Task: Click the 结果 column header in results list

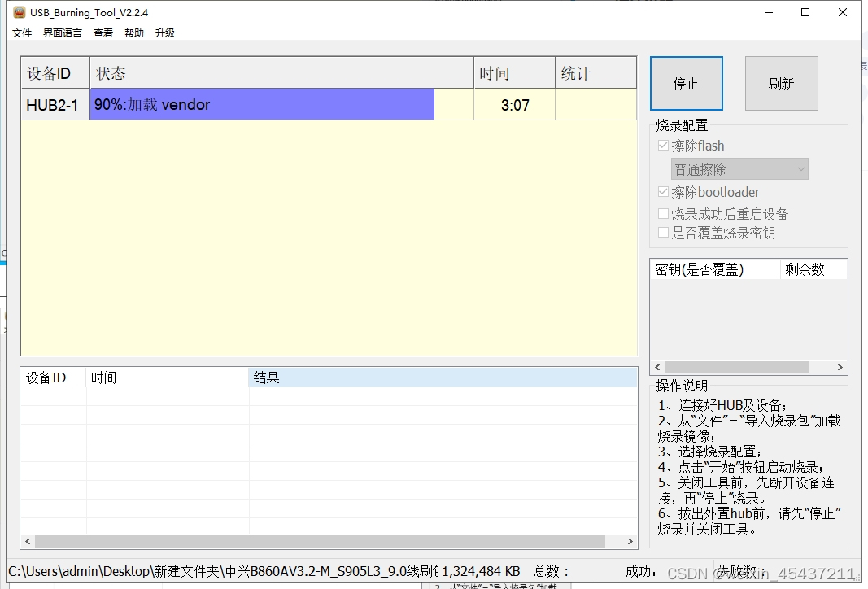Action: (x=443, y=377)
